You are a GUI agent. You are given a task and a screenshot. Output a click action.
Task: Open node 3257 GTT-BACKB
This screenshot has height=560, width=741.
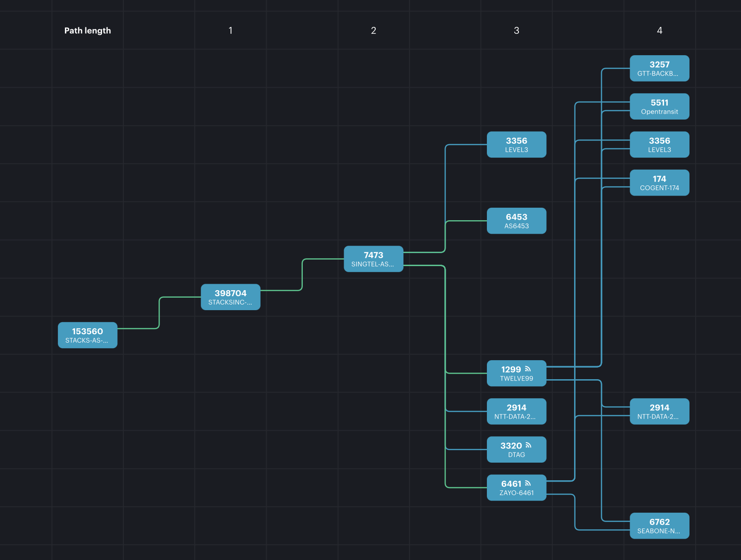point(659,69)
